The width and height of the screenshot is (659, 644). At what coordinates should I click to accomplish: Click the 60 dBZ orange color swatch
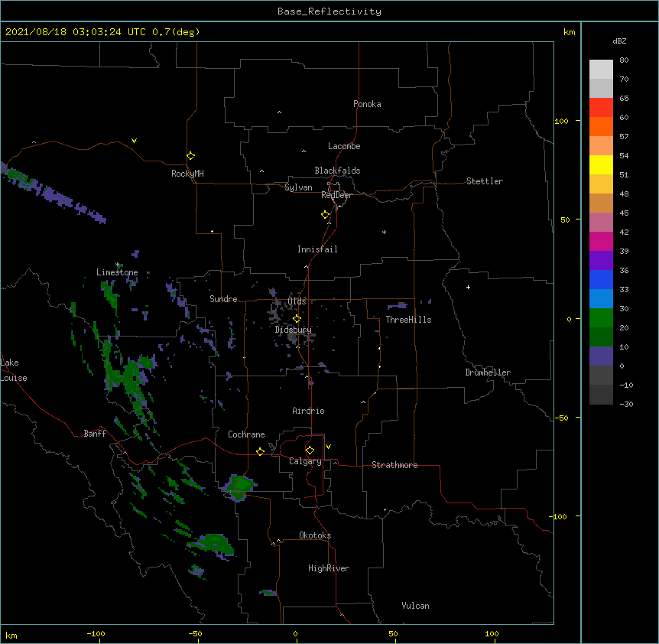coord(601,126)
